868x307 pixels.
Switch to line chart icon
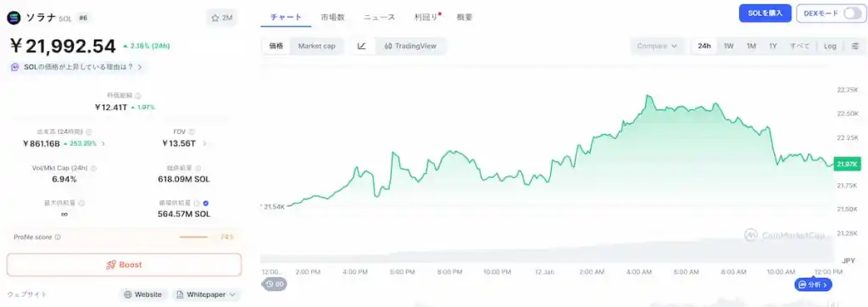361,46
